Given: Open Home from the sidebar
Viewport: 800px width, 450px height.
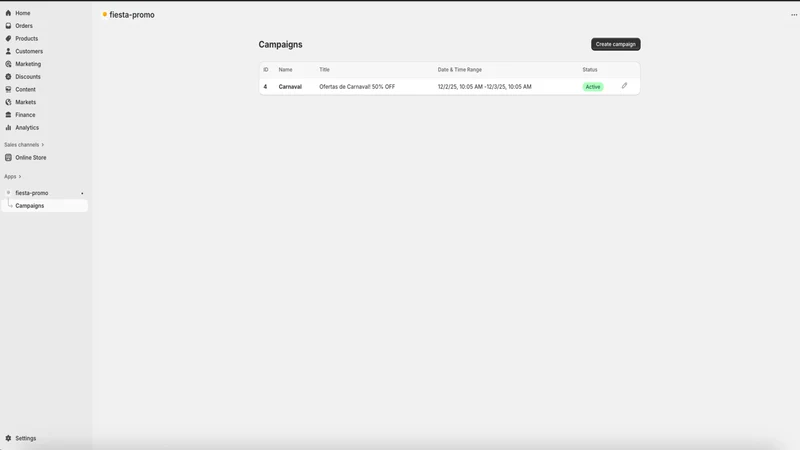Looking at the screenshot, I should (x=22, y=13).
